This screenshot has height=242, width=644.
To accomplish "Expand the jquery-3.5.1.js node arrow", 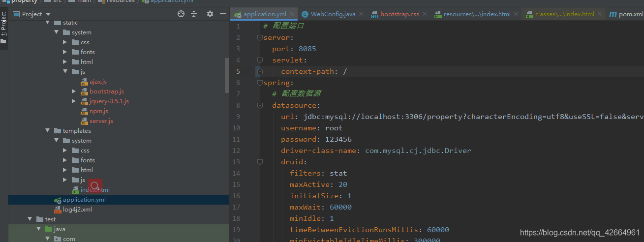I will click(x=74, y=101).
